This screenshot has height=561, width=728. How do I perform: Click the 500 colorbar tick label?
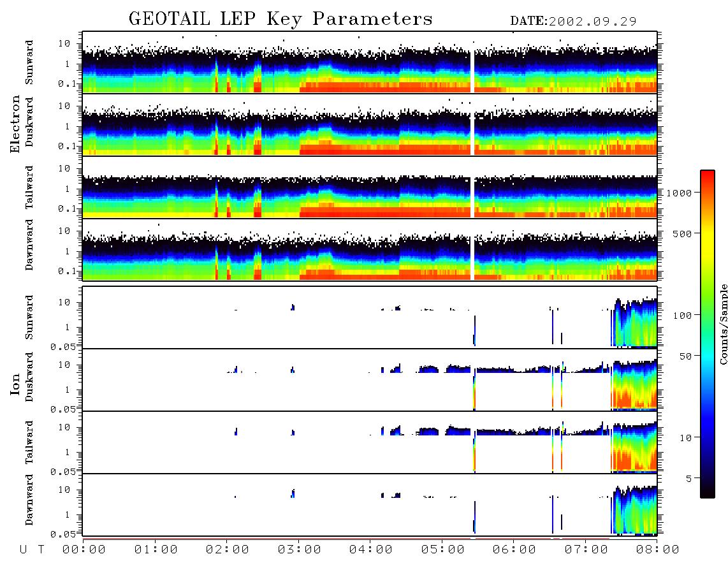[x=682, y=233]
